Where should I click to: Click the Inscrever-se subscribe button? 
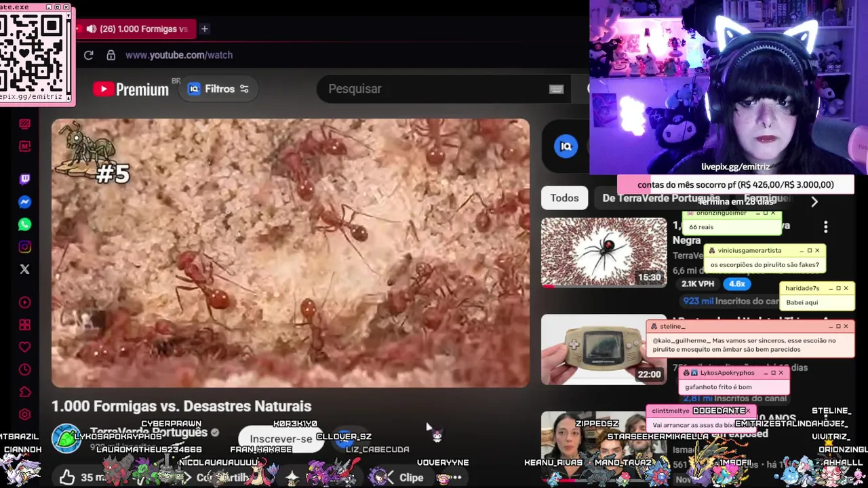281,439
